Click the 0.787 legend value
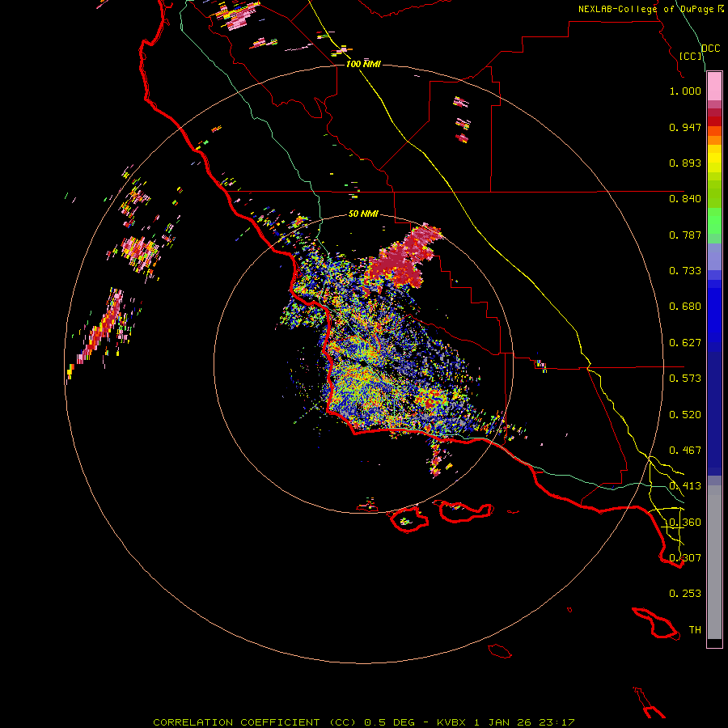The image size is (728, 728). [685, 235]
